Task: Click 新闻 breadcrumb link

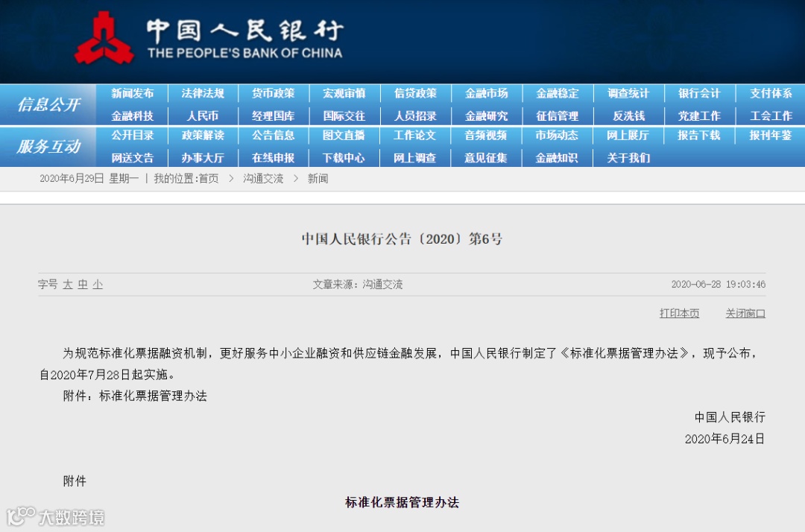Action: click(x=318, y=179)
